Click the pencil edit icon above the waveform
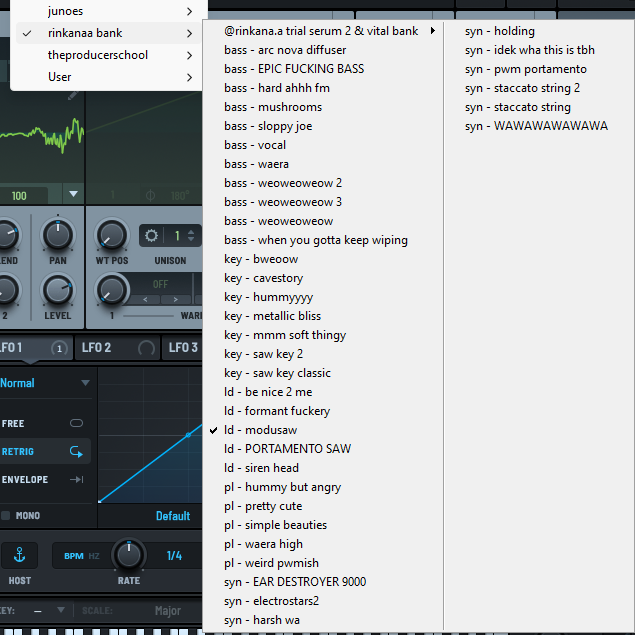The width and height of the screenshot is (635, 635). pos(72,96)
